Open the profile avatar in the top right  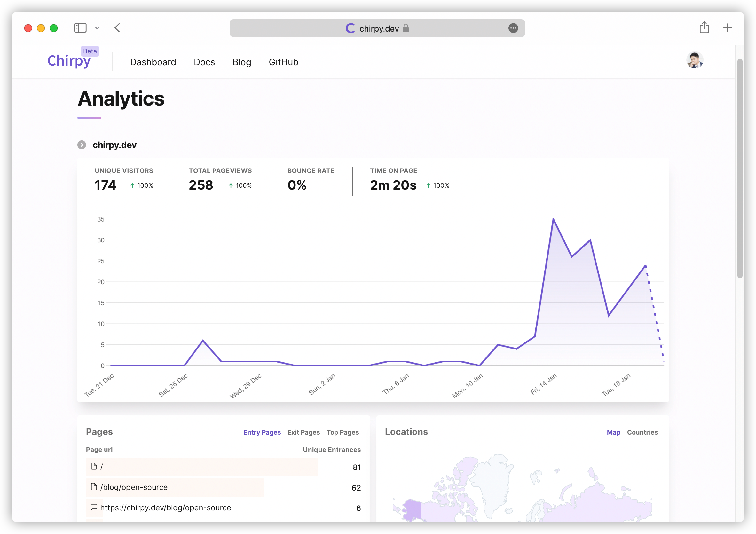click(695, 60)
